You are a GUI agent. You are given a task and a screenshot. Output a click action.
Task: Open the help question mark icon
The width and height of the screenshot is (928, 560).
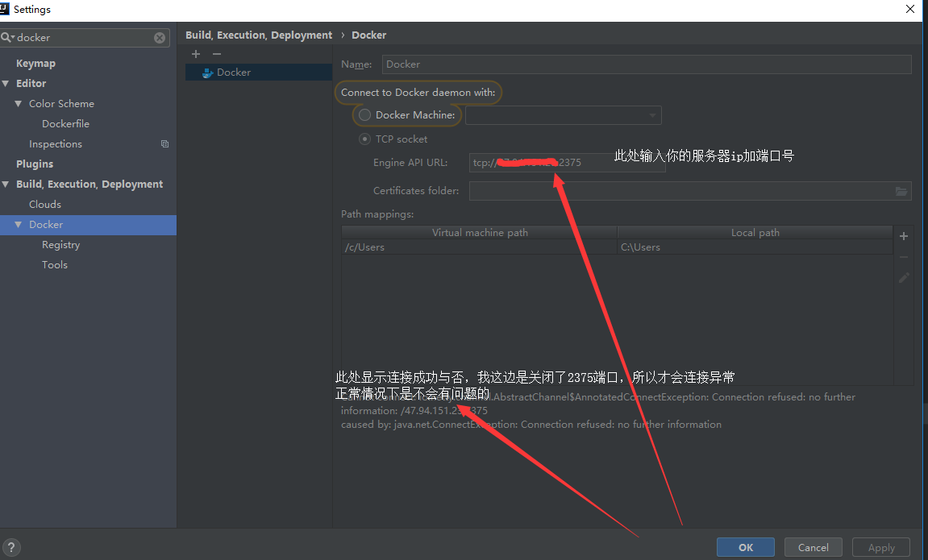[x=12, y=547]
